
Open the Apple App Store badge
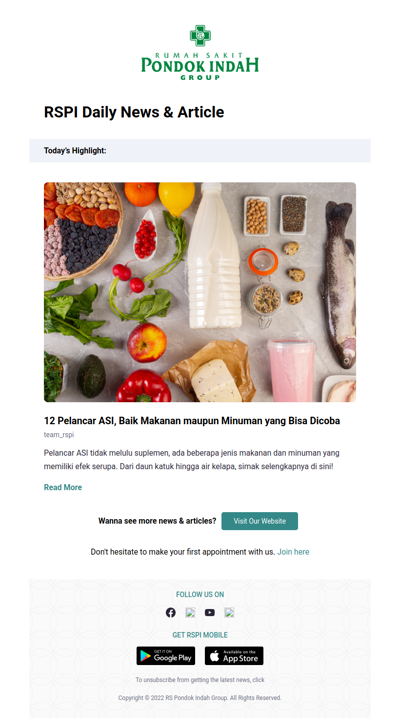[234, 656]
